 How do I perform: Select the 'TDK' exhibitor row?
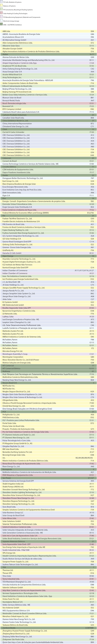pos(48,567)
